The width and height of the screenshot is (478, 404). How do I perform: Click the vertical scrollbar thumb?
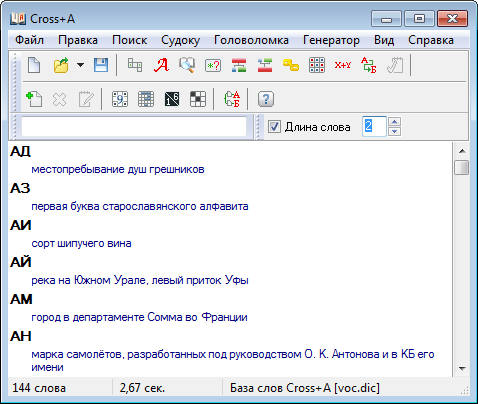pos(462,167)
